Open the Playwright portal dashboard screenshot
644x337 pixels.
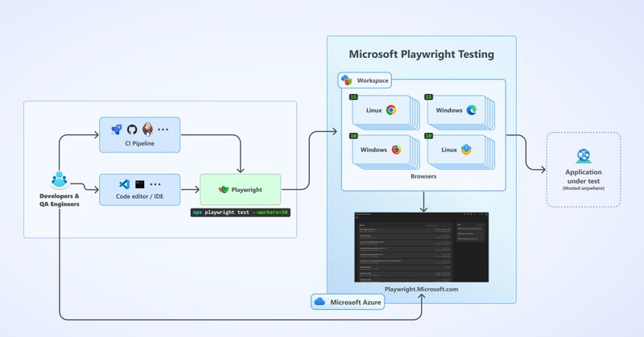pos(421,247)
